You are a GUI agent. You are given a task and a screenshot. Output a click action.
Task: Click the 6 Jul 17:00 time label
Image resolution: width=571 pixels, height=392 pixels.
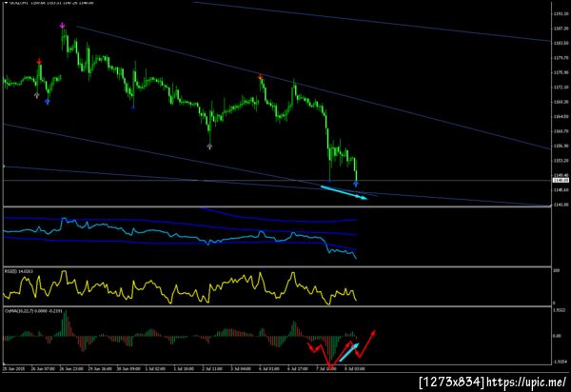tap(298, 369)
